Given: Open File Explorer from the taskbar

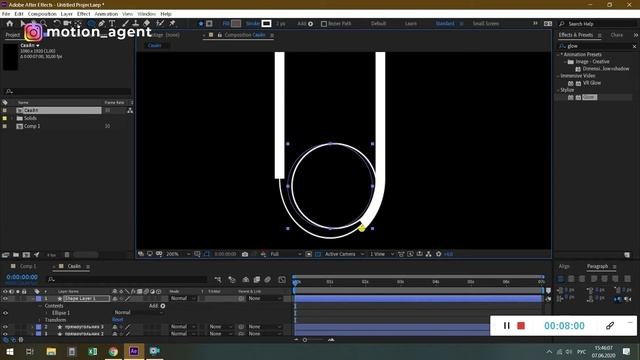Looking at the screenshot, I should tap(51, 351).
